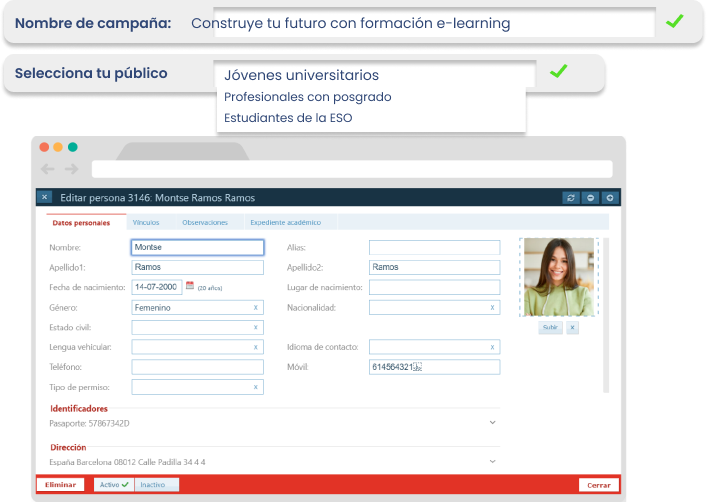Click the plus circle icon in the dialog header

[610, 198]
